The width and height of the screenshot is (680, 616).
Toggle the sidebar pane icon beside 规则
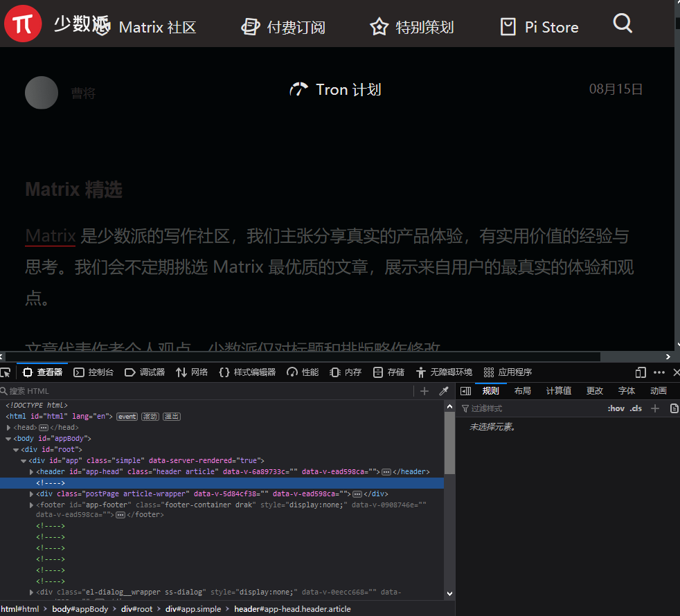[466, 391]
